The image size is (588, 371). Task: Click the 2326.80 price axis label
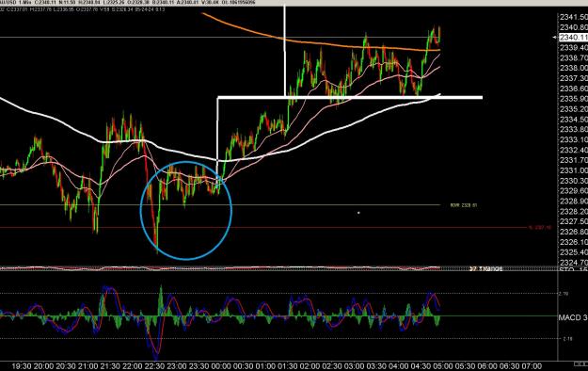(573, 232)
